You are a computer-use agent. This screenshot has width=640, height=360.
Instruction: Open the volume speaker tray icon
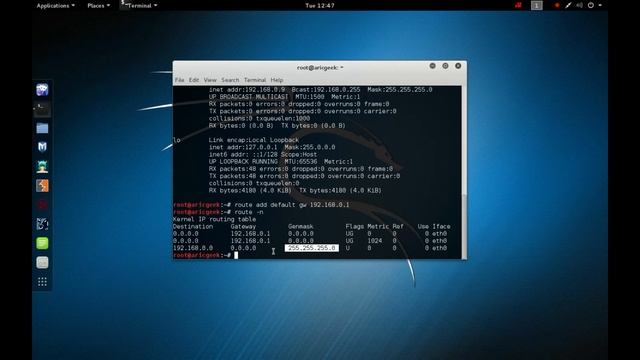point(579,5)
